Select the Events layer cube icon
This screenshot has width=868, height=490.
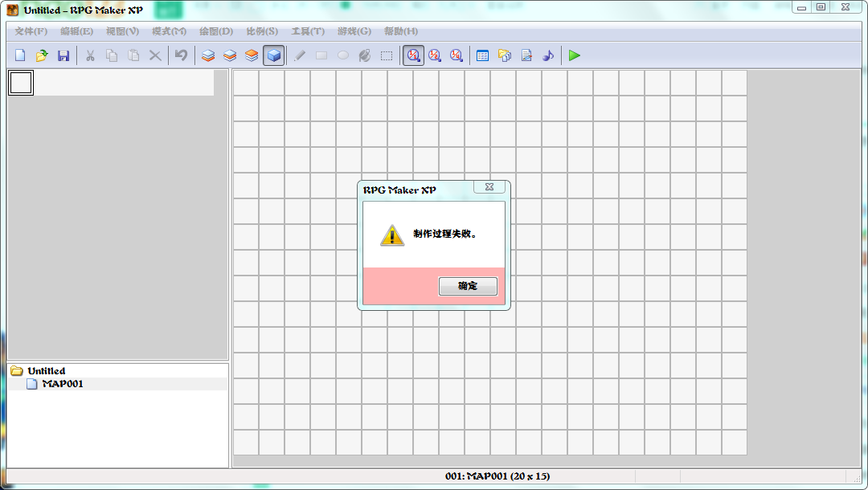pyautogui.click(x=273, y=55)
